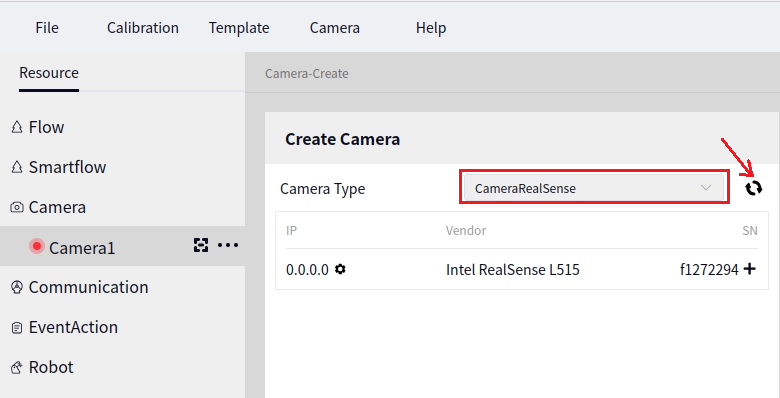Click the Robot icon in sidebar

(17, 368)
